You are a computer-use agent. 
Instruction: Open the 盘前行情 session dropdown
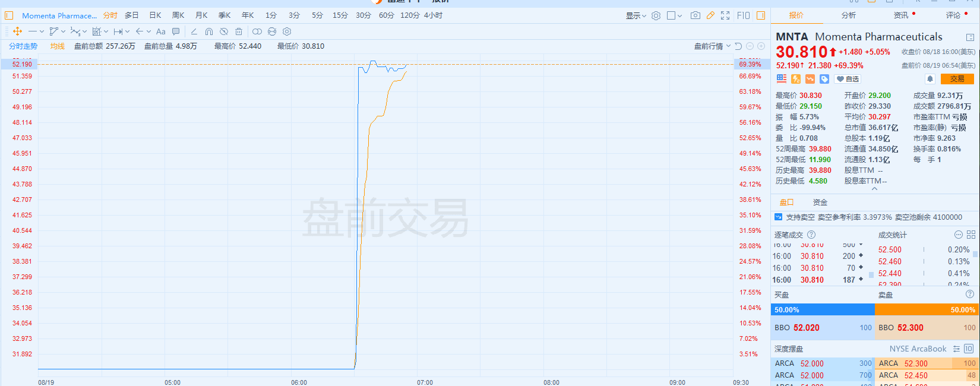click(712, 46)
